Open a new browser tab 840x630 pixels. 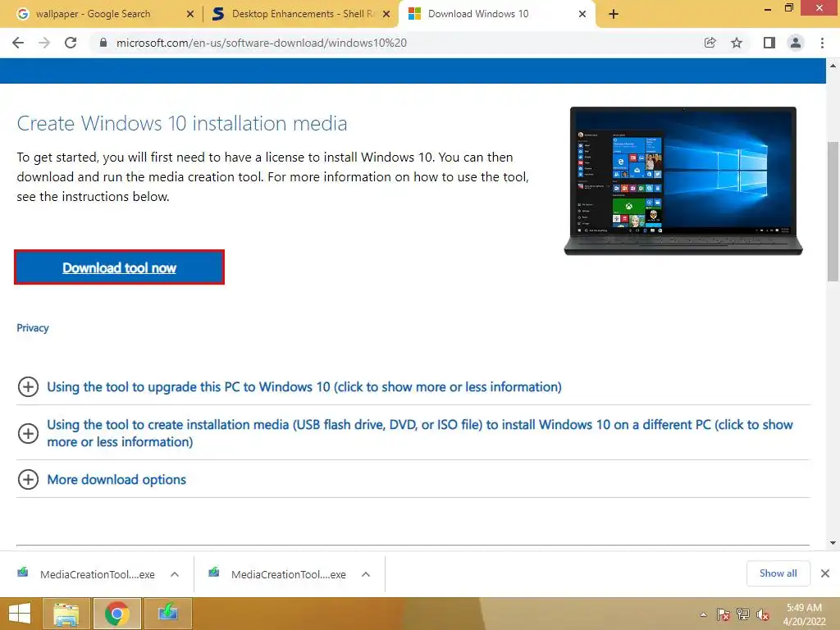tap(614, 14)
